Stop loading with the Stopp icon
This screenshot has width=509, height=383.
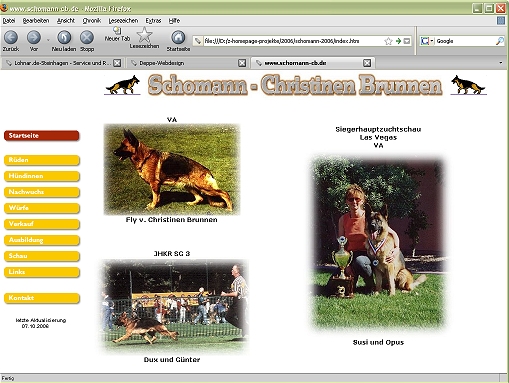point(87,38)
